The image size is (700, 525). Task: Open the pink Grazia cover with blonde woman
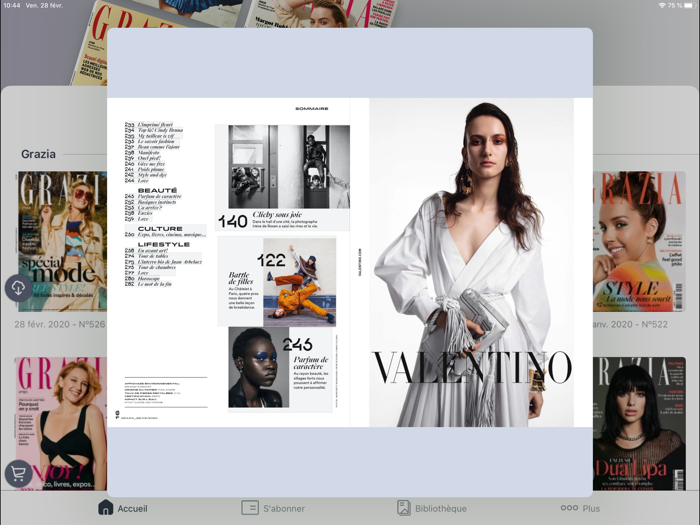(61, 423)
